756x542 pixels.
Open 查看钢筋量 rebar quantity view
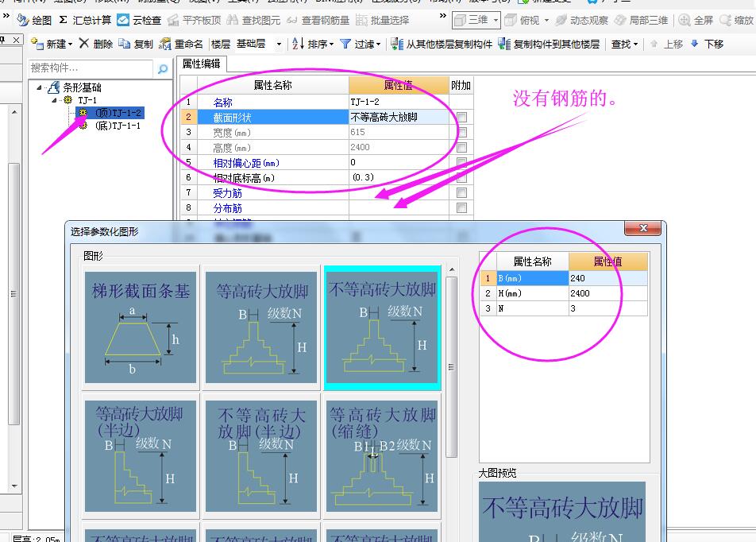coord(318,21)
